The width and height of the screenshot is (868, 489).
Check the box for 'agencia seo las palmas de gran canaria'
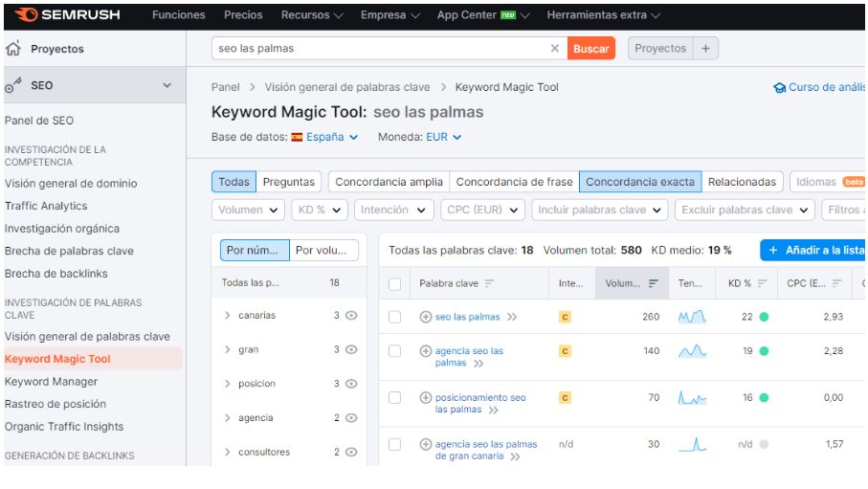tap(394, 444)
